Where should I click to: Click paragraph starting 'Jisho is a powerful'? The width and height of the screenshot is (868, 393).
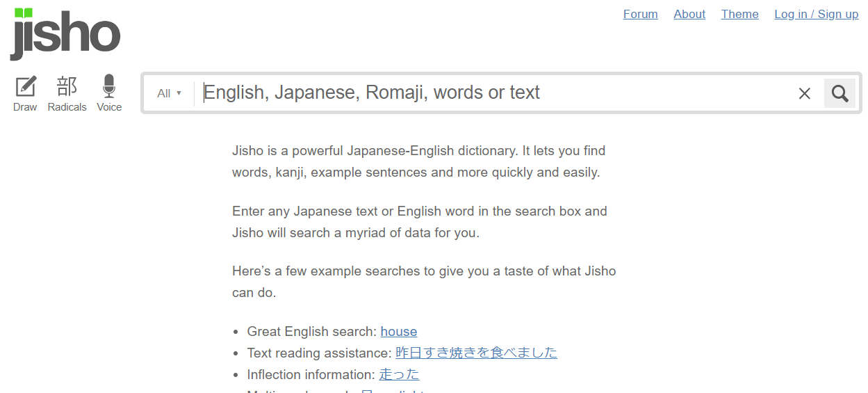click(419, 161)
